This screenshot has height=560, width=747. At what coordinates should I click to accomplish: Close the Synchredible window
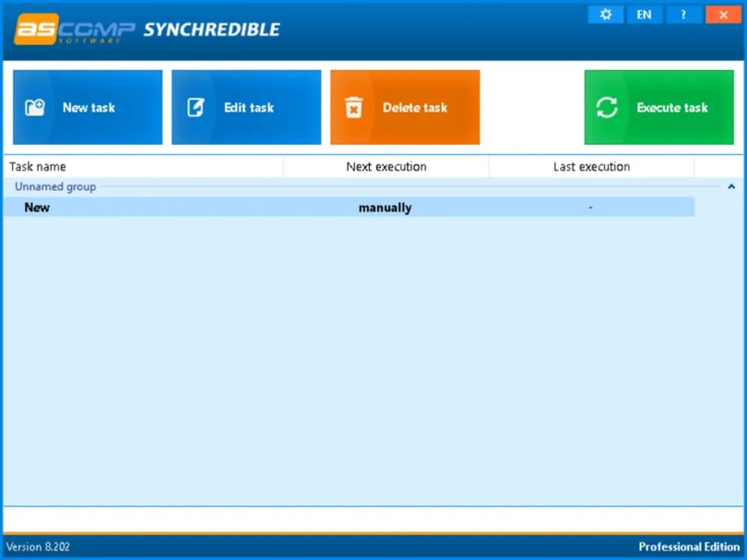723,15
